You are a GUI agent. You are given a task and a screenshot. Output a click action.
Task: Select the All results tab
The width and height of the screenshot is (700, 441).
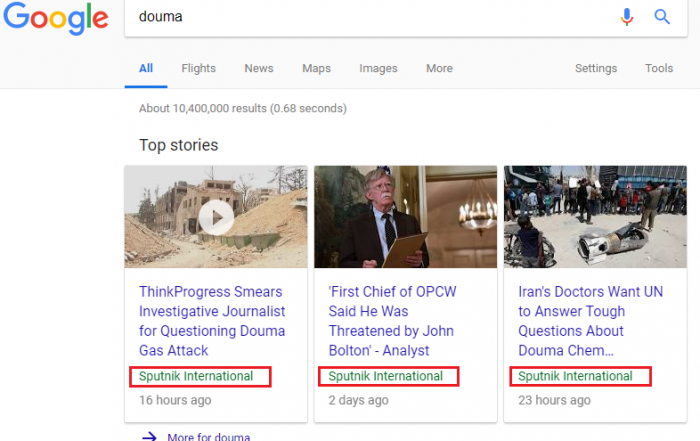point(146,68)
